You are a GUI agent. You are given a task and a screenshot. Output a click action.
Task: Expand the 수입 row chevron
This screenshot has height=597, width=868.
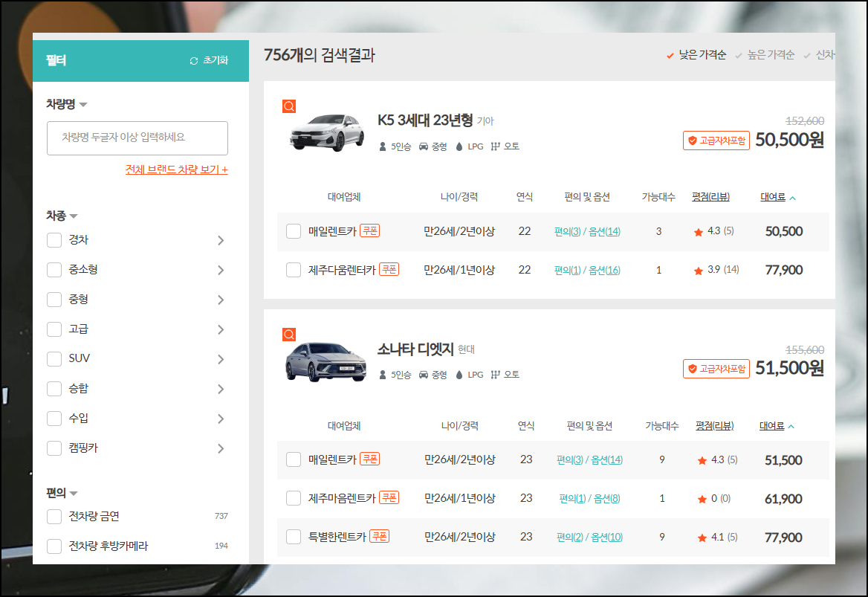(221, 419)
